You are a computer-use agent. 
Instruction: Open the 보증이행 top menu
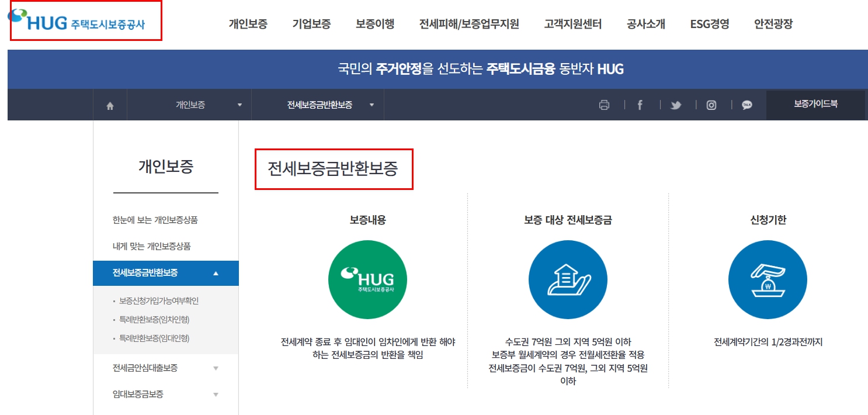[x=375, y=24]
